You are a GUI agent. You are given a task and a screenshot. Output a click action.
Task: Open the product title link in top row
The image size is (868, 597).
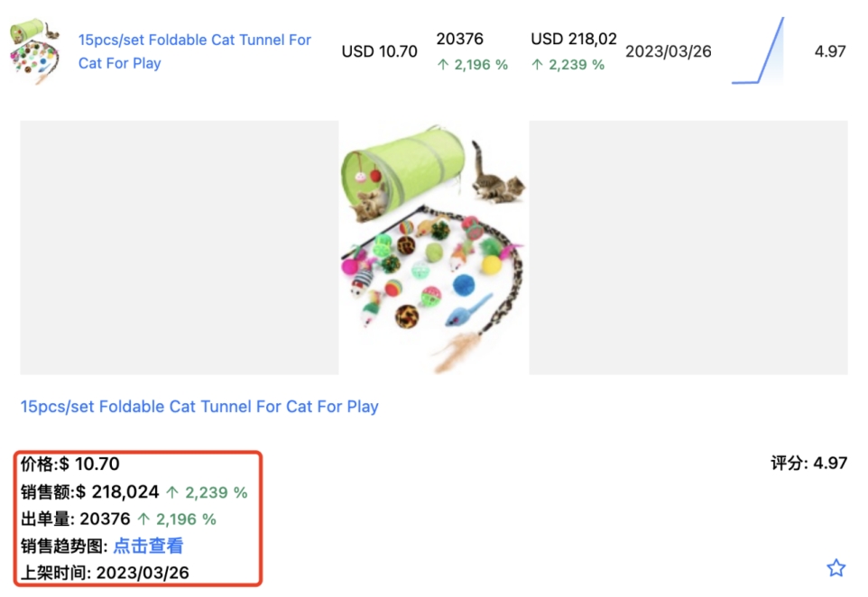(195, 51)
